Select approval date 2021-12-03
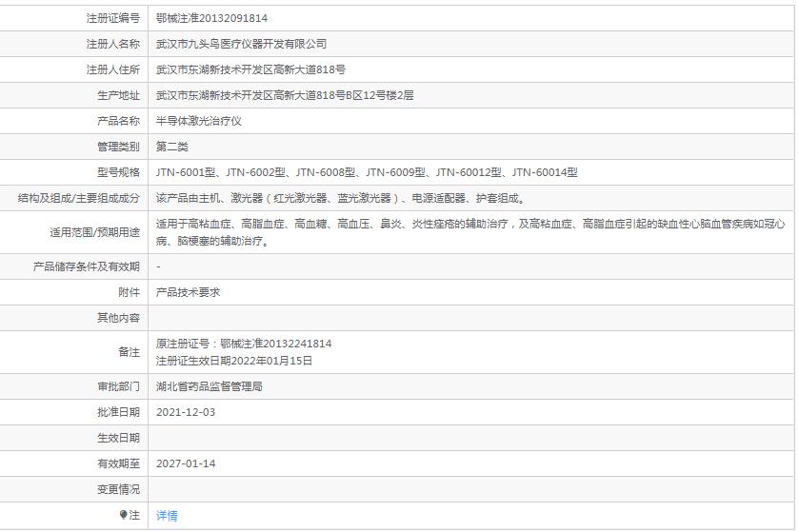 click(x=186, y=412)
